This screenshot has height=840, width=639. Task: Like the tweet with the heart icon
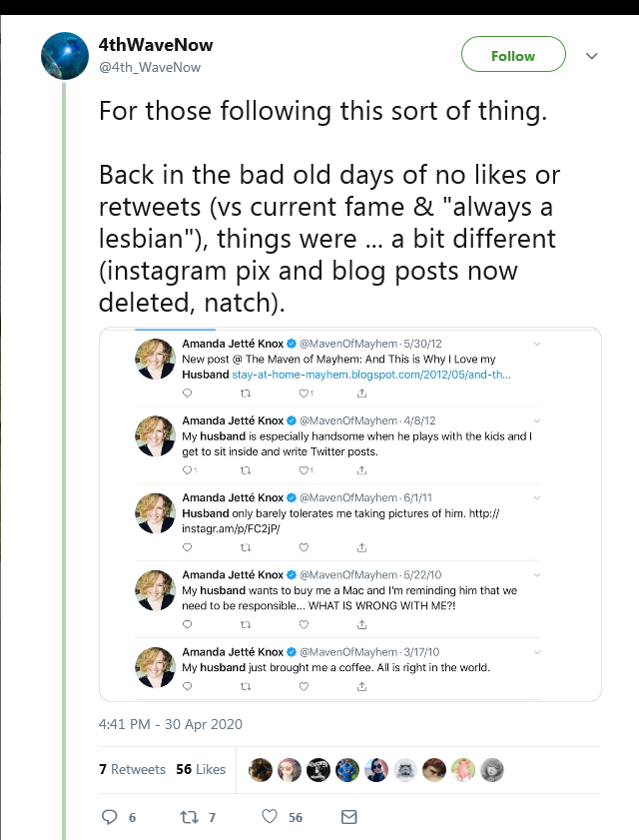[270, 816]
